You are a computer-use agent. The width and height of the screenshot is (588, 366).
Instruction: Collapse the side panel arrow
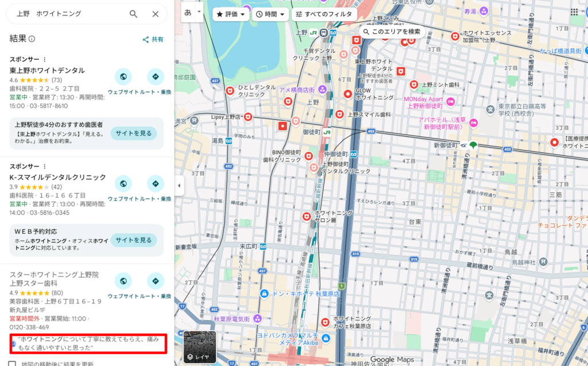[x=179, y=186]
